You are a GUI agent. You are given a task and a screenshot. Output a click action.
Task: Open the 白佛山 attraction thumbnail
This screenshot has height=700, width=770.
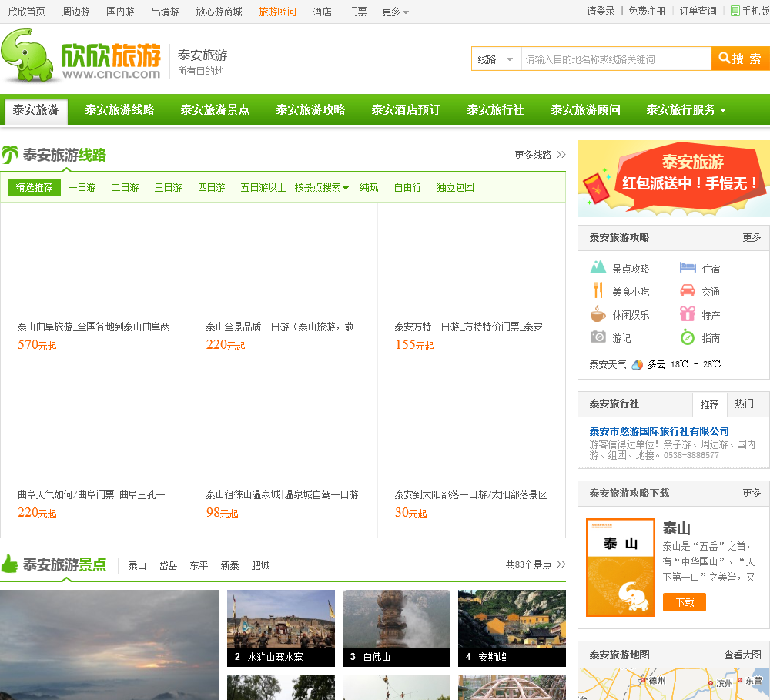pos(397,628)
